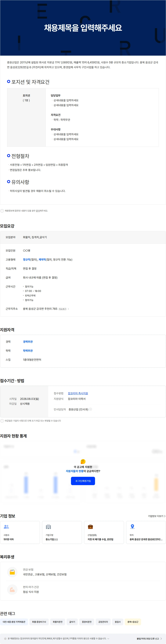Click the 상시채용 deadline text
The height and width of the screenshot is (644, 166).
pos(25,404)
